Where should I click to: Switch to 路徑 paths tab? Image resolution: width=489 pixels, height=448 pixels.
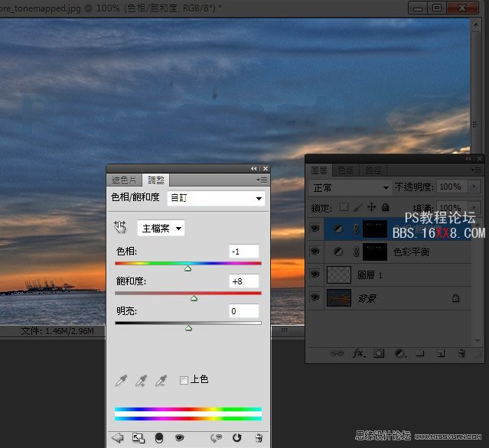(373, 170)
